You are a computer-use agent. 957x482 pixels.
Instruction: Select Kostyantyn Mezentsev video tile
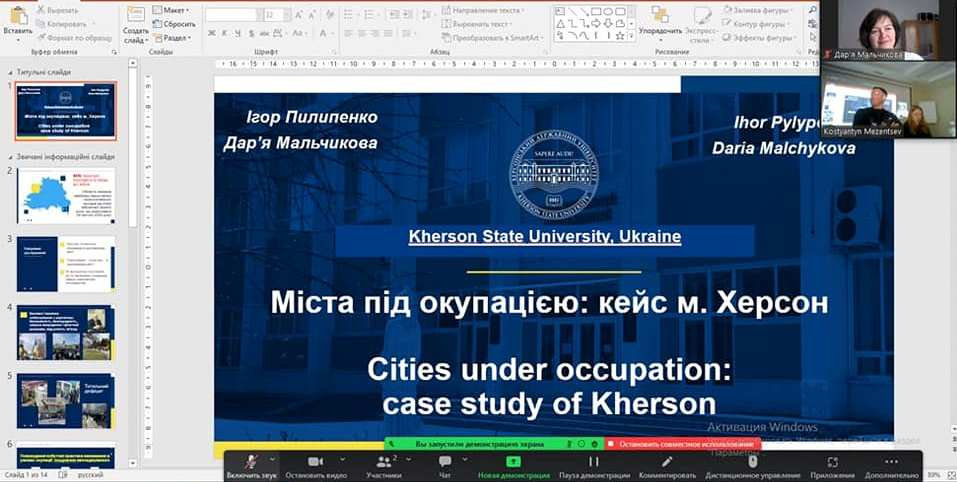[x=888, y=99]
